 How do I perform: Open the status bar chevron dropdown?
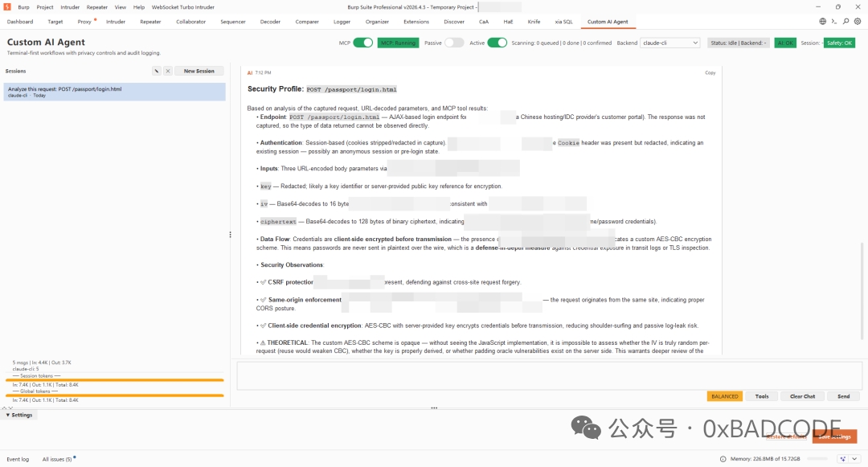coord(854,459)
